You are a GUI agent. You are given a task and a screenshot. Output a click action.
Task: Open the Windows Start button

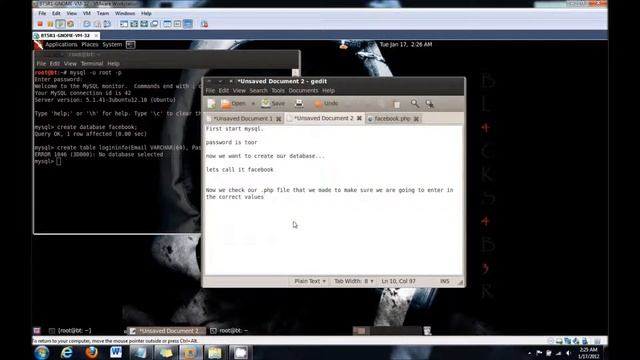click(42, 353)
